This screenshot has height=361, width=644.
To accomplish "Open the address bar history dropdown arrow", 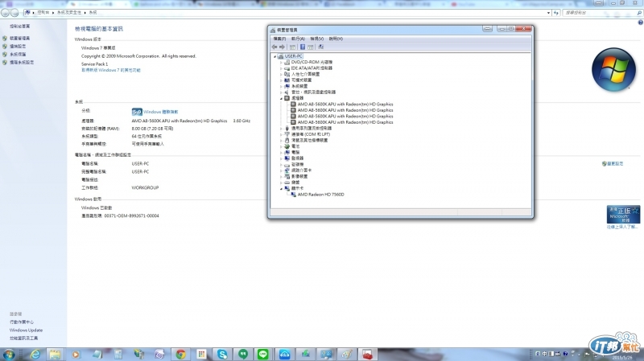I will (x=548, y=13).
